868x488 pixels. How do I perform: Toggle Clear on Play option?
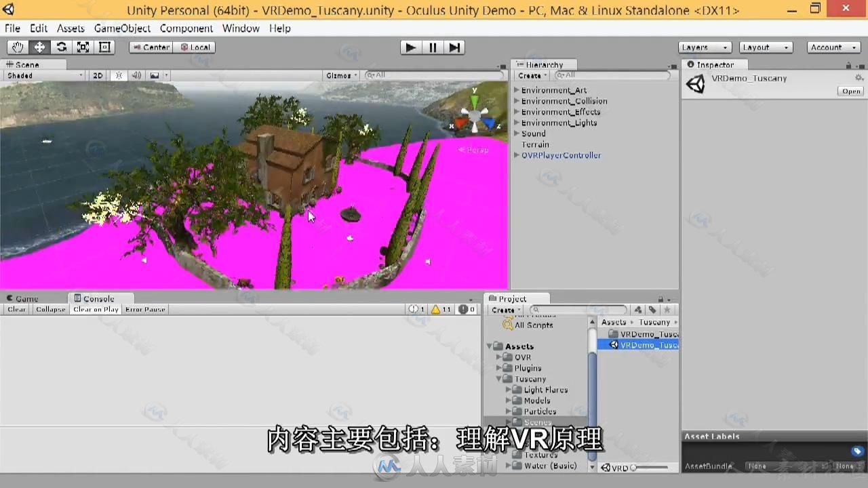click(x=96, y=309)
